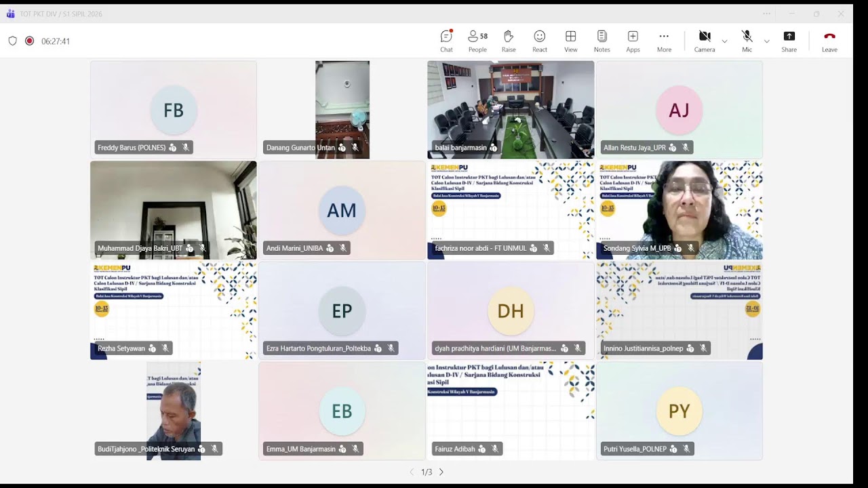Leave the meeting
This screenshot has height=488, width=868.
[x=829, y=41]
